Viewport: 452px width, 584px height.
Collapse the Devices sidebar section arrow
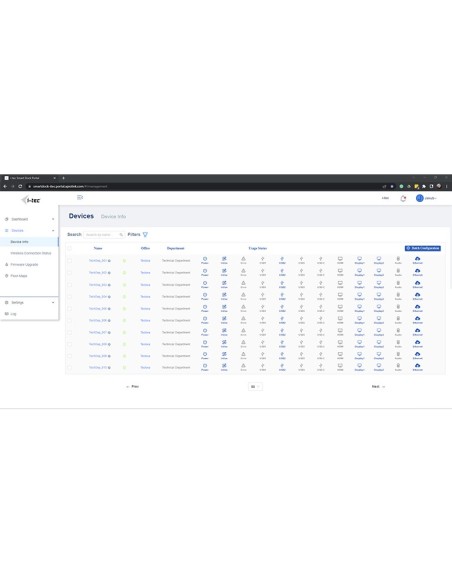53,231
